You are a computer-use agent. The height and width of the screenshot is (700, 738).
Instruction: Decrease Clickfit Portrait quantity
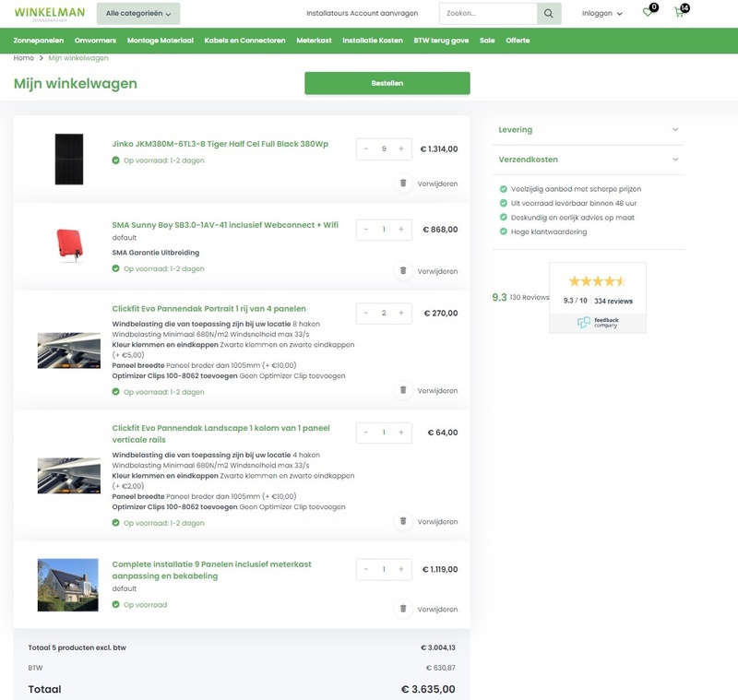pos(365,313)
